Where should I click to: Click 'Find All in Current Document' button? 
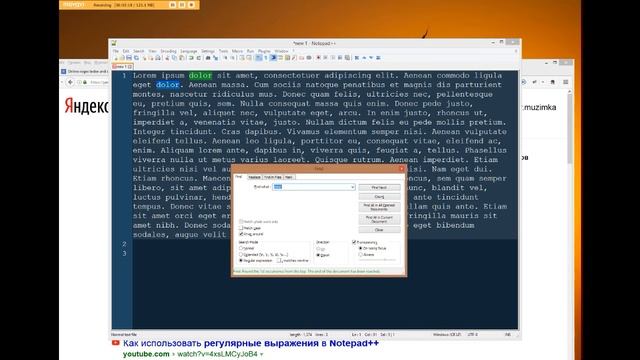point(379,219)
